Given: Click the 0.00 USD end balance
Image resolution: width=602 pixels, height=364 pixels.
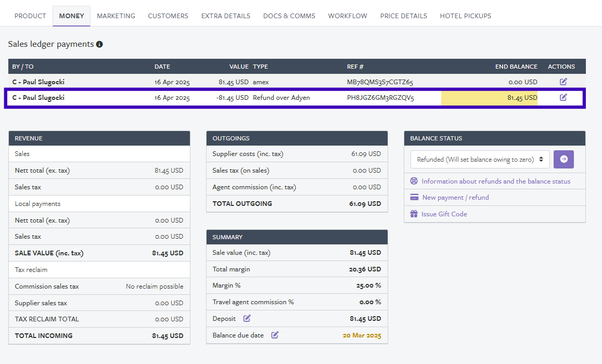Looking at the screenshot, I should click(x=523, y=82).
